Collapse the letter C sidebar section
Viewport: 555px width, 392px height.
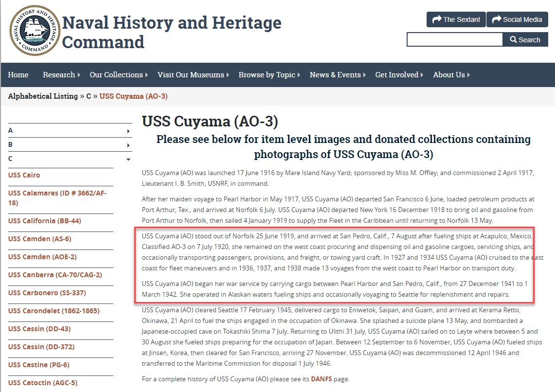coord(70,159)
